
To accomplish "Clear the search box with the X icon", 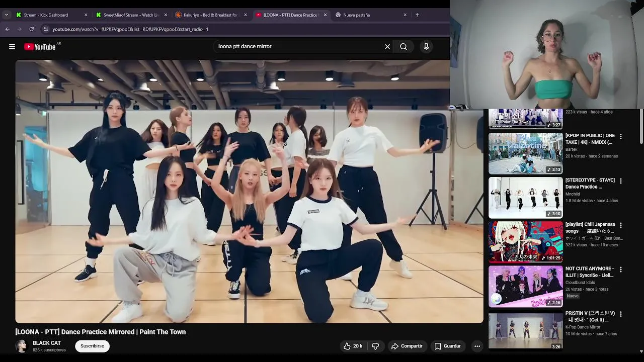I will point(387,47).
